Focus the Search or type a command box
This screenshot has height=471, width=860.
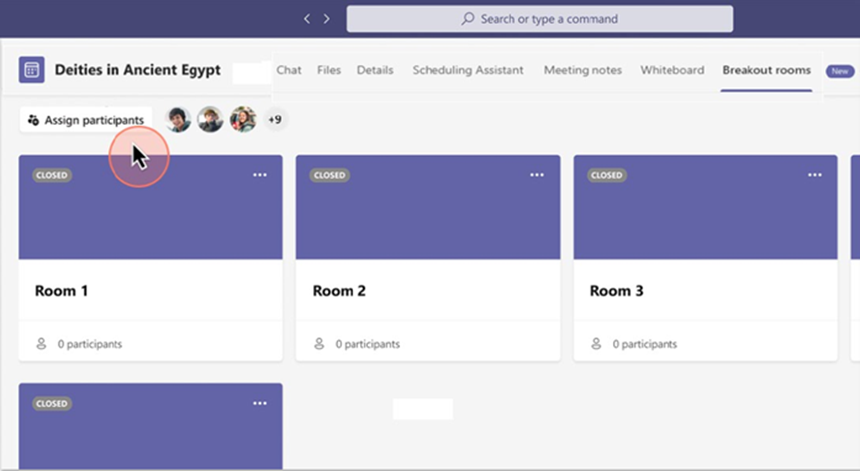540,19
